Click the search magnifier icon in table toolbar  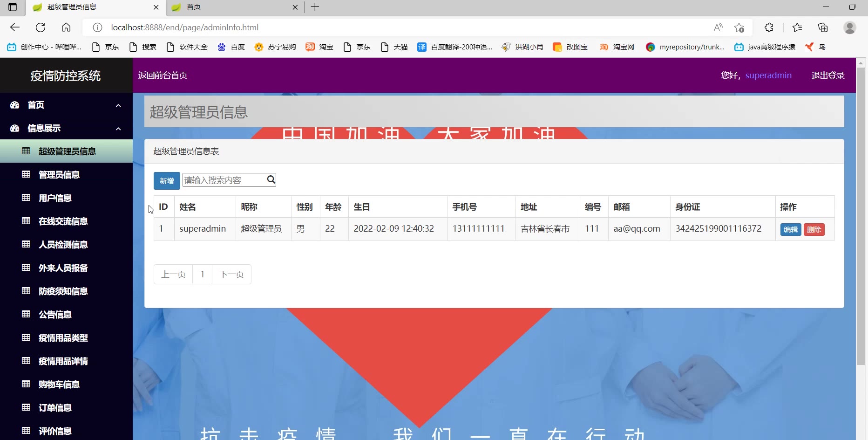point(271,179)
